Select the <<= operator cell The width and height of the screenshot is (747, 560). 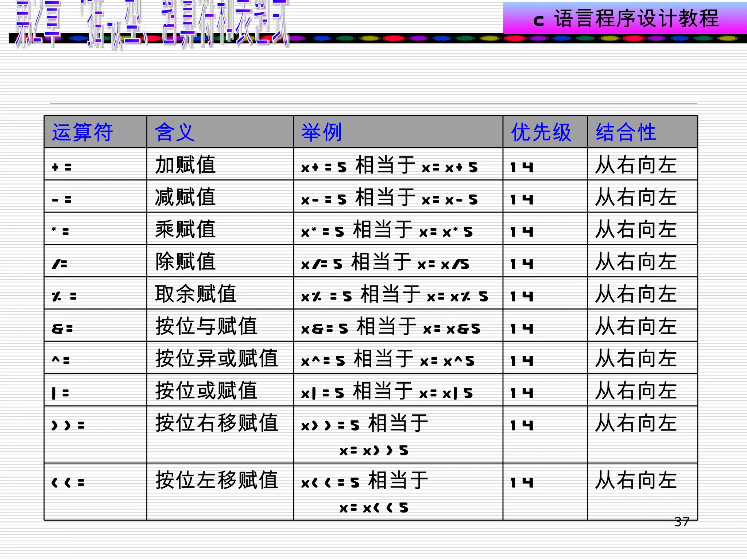click(96, 492)
